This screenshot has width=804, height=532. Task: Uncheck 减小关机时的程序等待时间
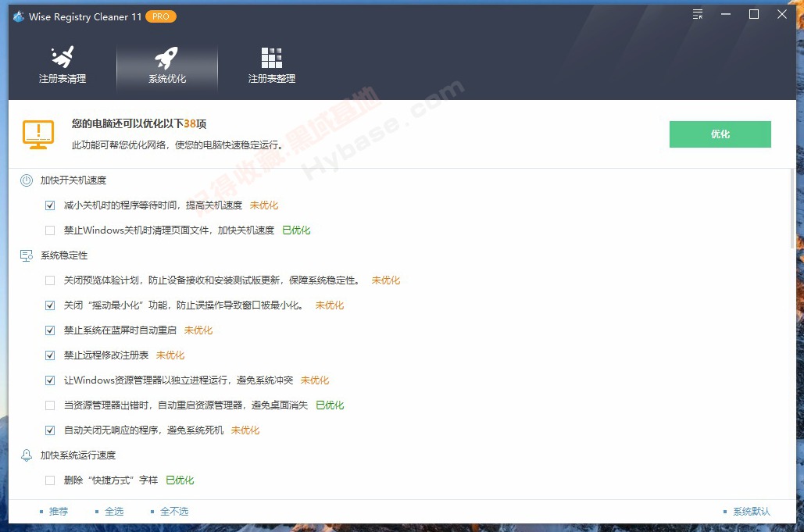tap(49, 205)
